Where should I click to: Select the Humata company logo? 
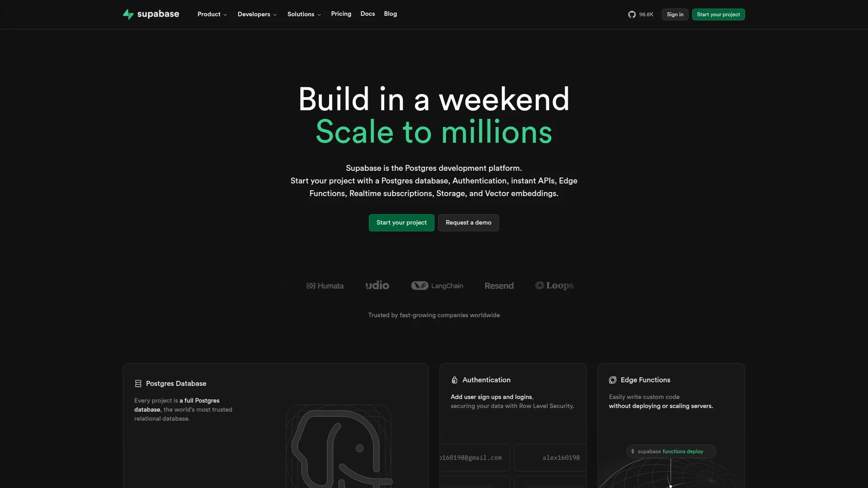point(325,286)
